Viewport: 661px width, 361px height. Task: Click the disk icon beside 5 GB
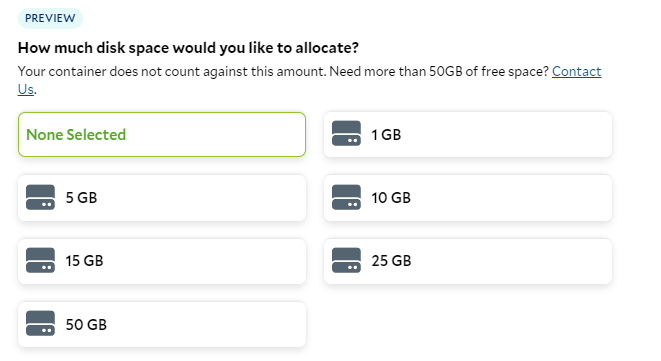pyautogui.click(x=40, y=197)
